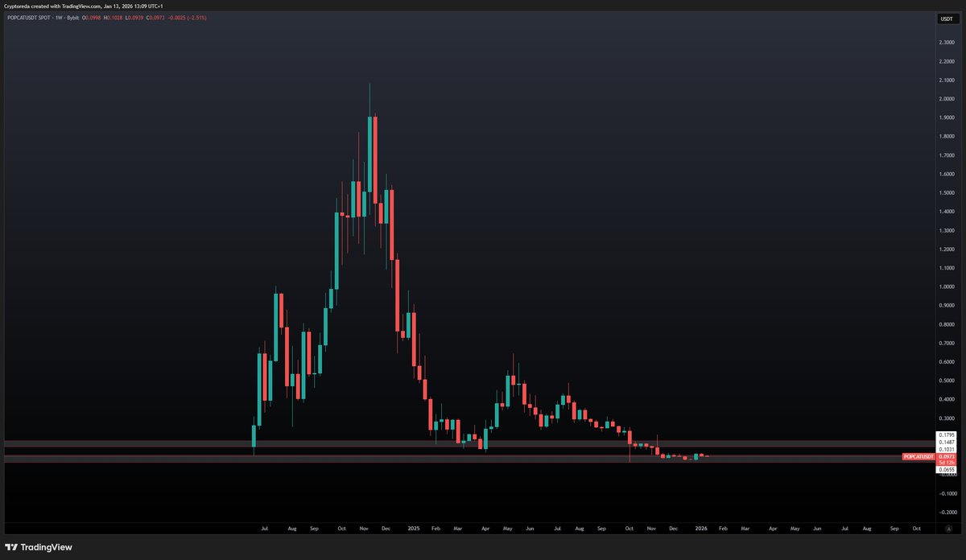Click the 0.1031 price level label
The height and width of the screenshot is (560, 966).
pyautogui.click(x=946, y=449)
